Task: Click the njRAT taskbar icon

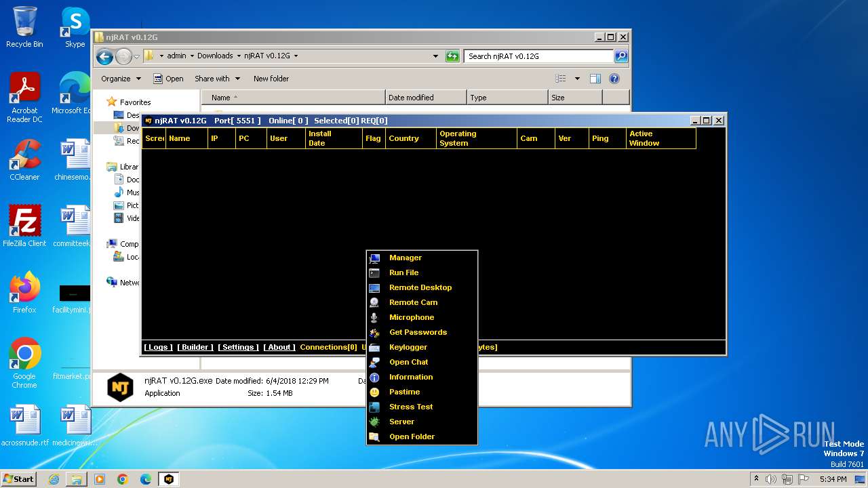Action: tap(169, 479)
